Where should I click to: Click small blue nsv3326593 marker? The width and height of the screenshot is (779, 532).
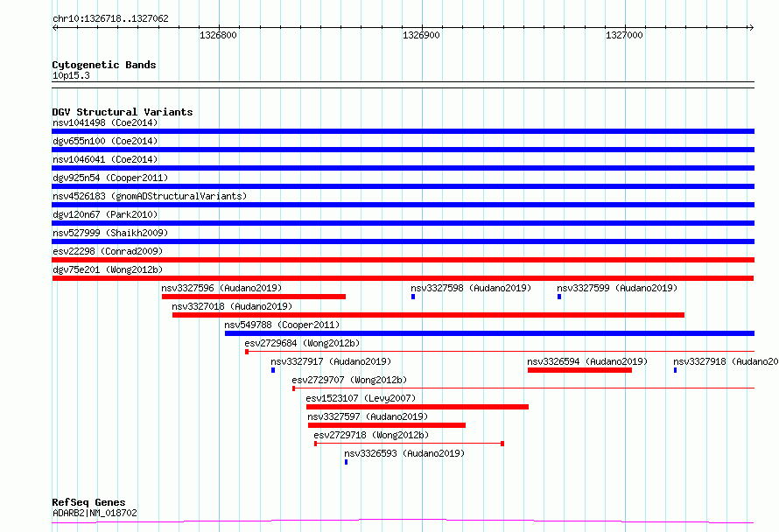click(347, 462)
